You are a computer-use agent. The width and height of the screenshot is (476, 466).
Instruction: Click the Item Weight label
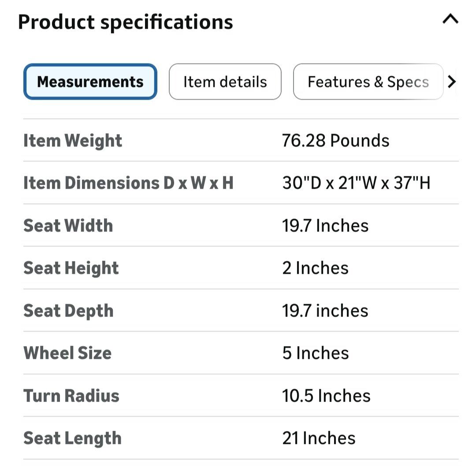click(x=73, y=141)
